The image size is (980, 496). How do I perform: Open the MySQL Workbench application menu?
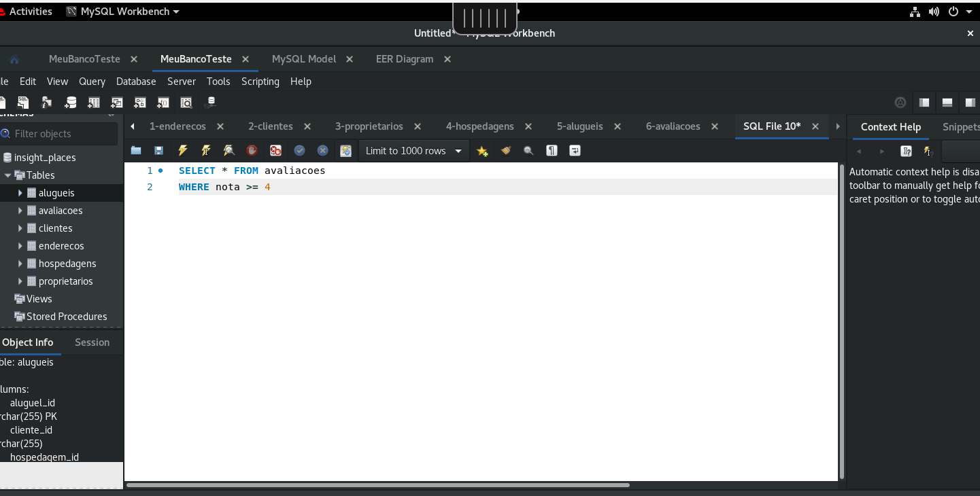click(123, 12)
